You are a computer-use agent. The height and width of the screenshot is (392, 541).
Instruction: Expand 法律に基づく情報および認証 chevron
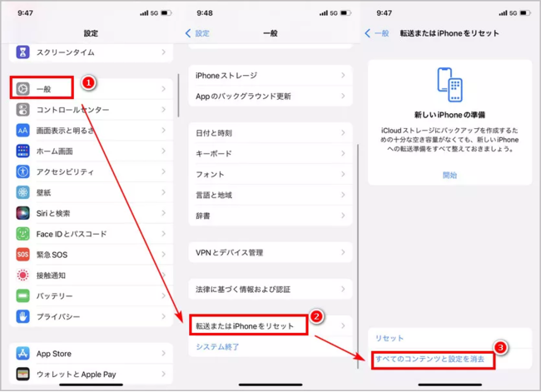point(343,289)
